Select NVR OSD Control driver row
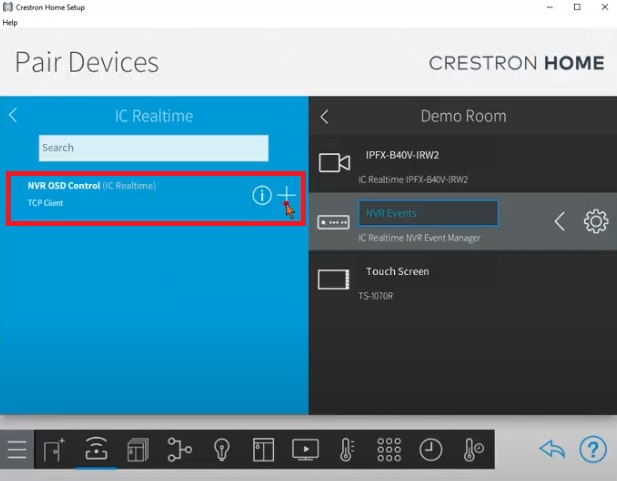617x481 pixels. coord(156,198)
